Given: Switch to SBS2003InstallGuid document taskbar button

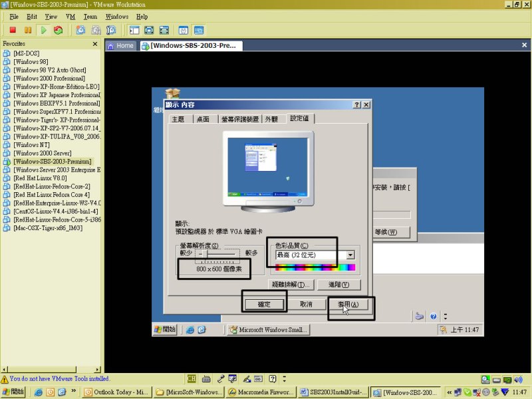Looking at the screenshot, I should pyautogui.click(x=334, y=392).
